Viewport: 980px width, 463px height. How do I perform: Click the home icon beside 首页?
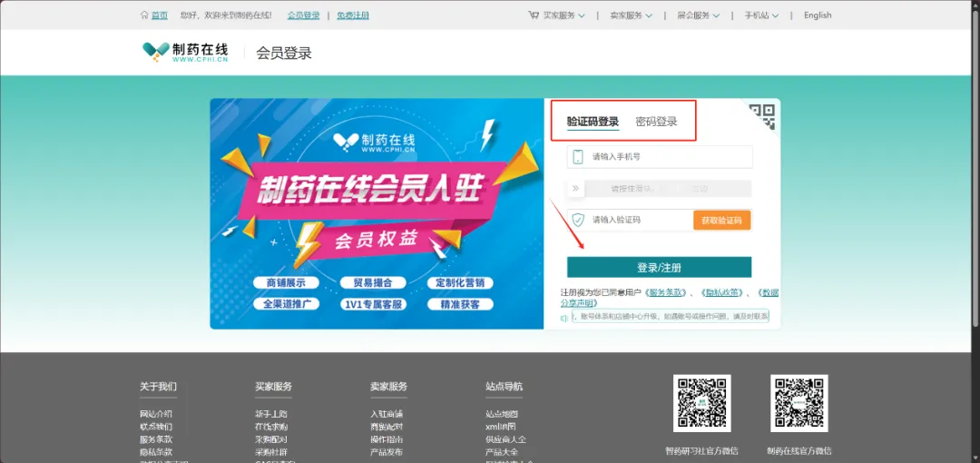[144, 15]
